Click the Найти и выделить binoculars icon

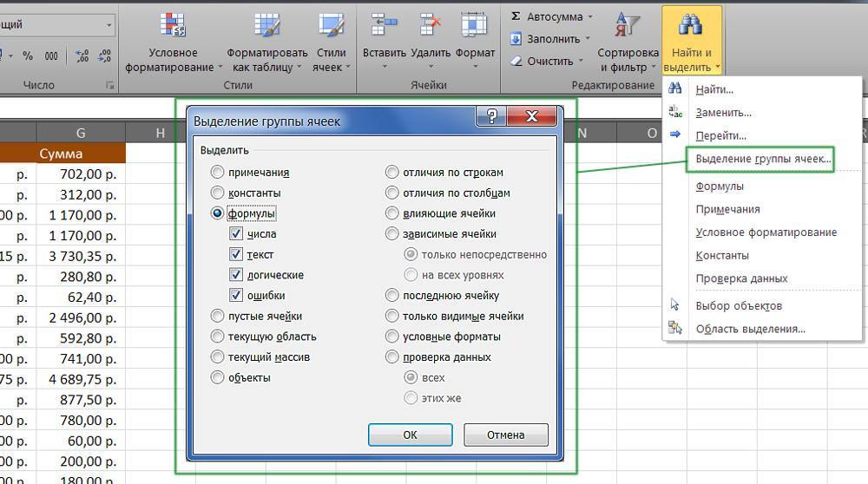pos(691,24)
